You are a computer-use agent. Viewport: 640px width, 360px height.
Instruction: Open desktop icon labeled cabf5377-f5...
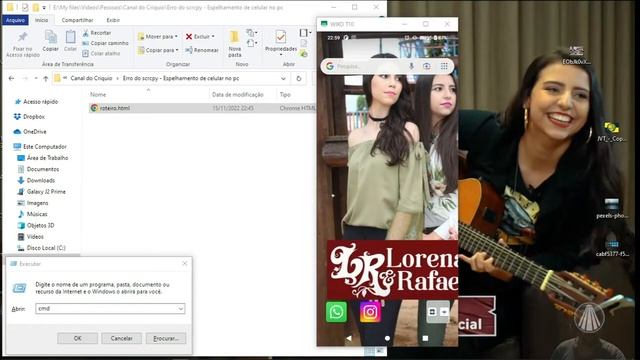pos(612,248)
